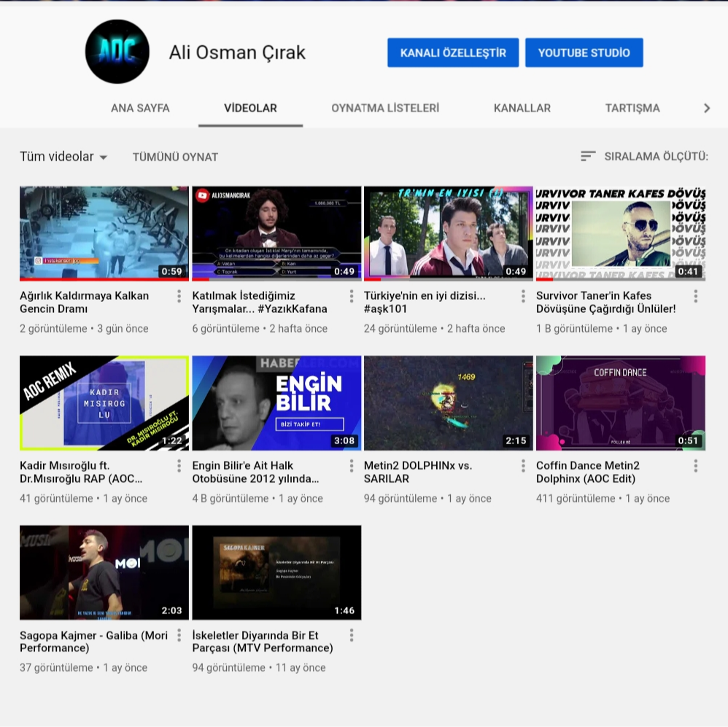
Task: Open options menu for Coffin Dance Metin2 video
Action: click(695, 466)
